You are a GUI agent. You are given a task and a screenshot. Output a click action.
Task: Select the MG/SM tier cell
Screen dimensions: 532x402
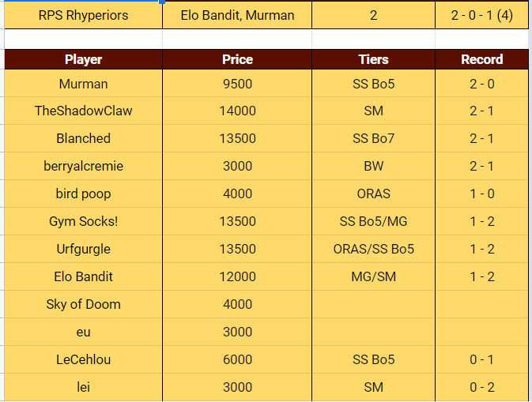[x=373, y=276]
